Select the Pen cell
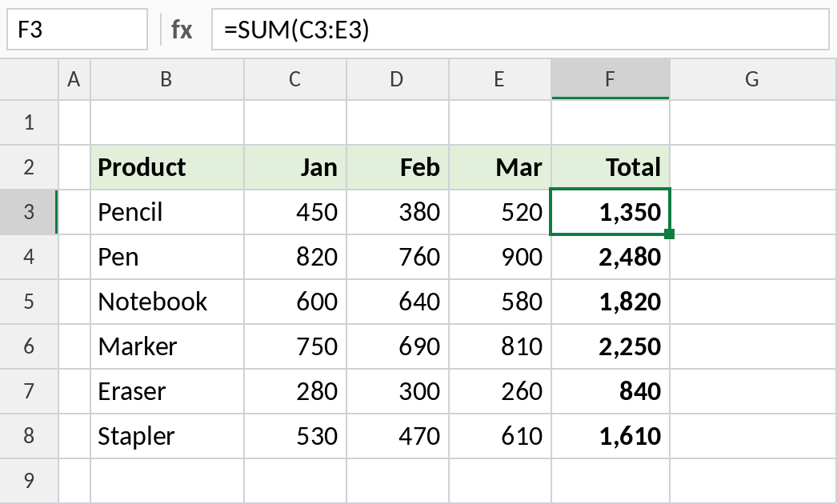This screenshot has width=837, height=504. pyautogui.click(x=167, y=257)
